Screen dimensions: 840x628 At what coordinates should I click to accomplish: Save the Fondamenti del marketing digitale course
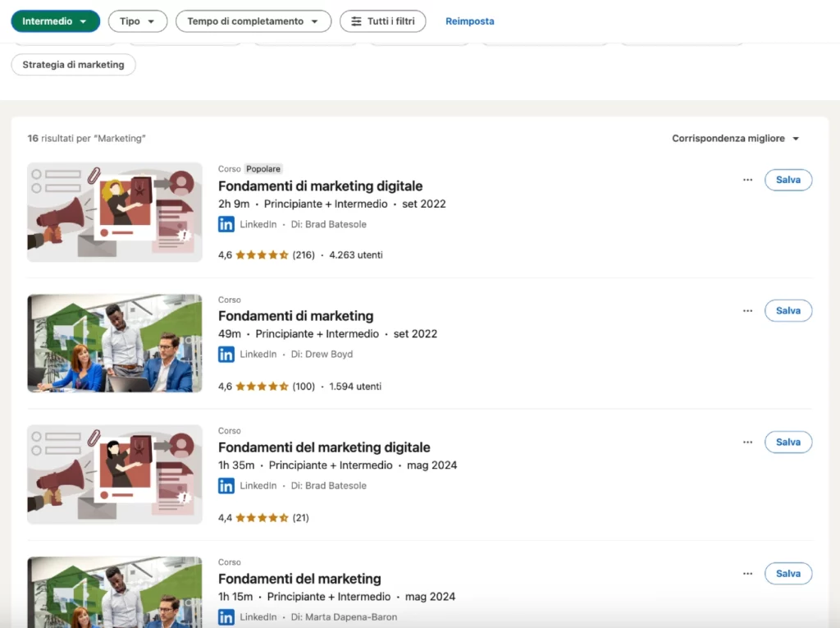(788, 442)
